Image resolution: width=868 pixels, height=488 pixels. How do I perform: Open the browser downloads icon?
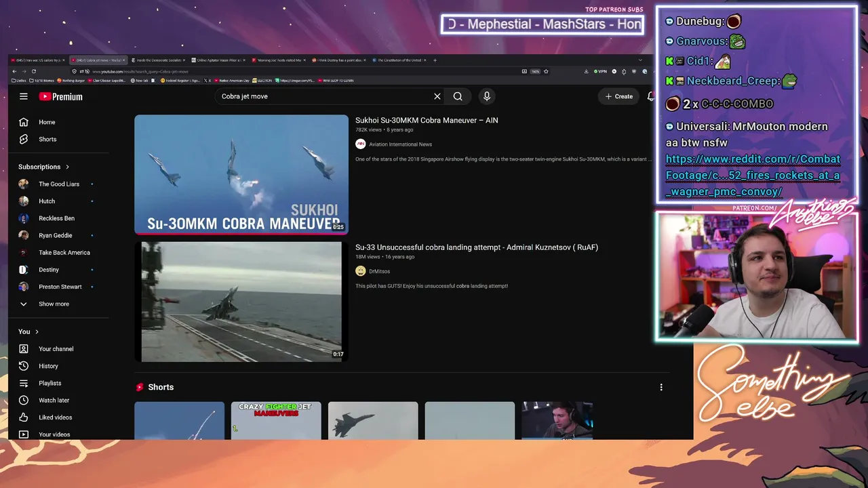click(x=586, y=71)
